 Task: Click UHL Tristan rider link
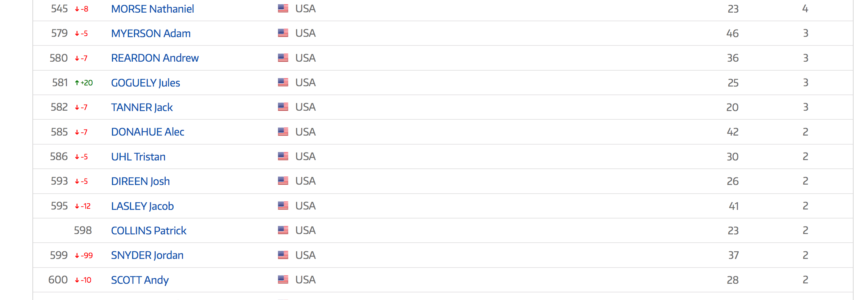(x=138, y=156)
